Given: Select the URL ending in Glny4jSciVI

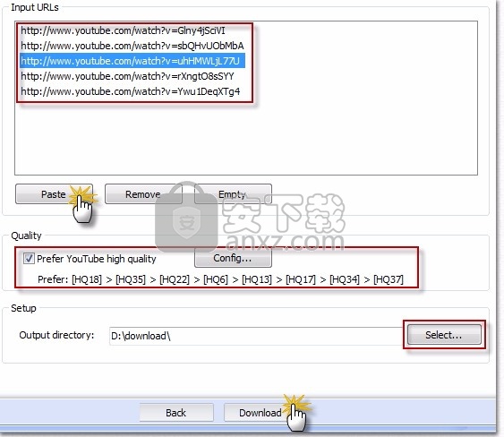Looking at the screenshot, I should click(123, 30).
